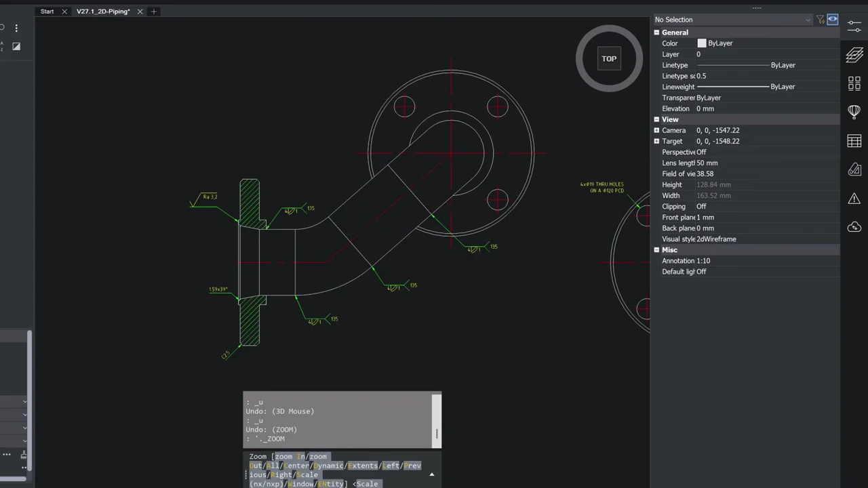This screenshot has width=868, height=488.
Task: Switch to the Start tab
Action: [47, 12]
